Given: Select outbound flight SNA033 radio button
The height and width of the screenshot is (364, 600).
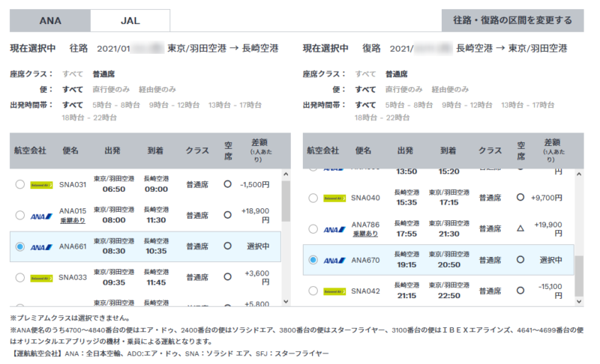Looking at the screenshot, I should pyautogui.click(x=20, y=278).
